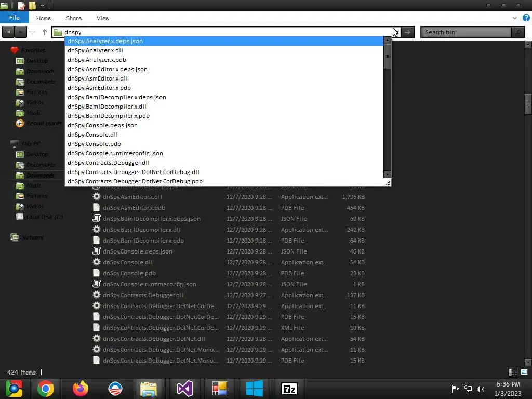Switch to the large icons view
This screenshot has width=532, height=399.
(524, 372)
